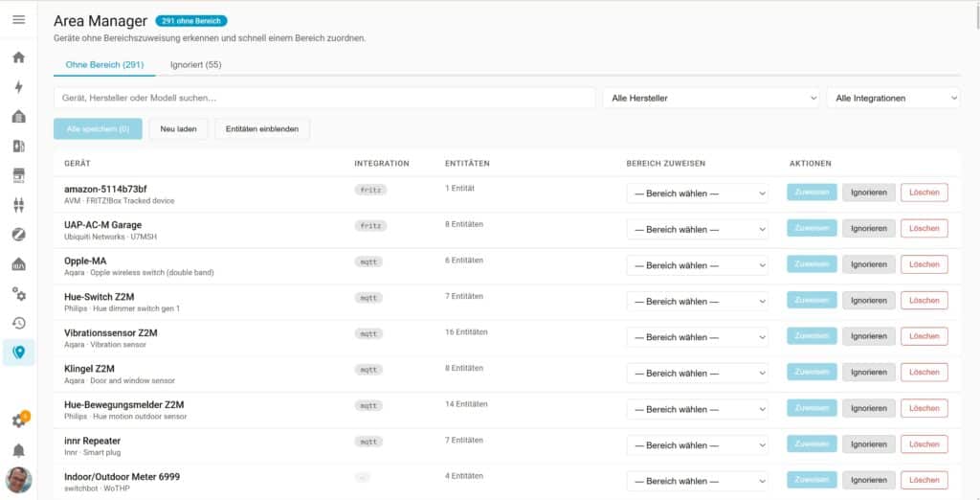Go to the Home overview icon
Viewport: 980px width, 500px height.
19,57
